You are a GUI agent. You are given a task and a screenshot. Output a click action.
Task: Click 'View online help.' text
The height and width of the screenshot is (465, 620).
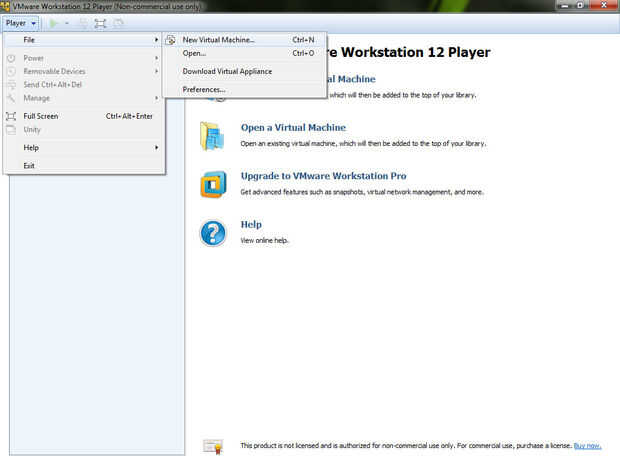click(265, 240)
